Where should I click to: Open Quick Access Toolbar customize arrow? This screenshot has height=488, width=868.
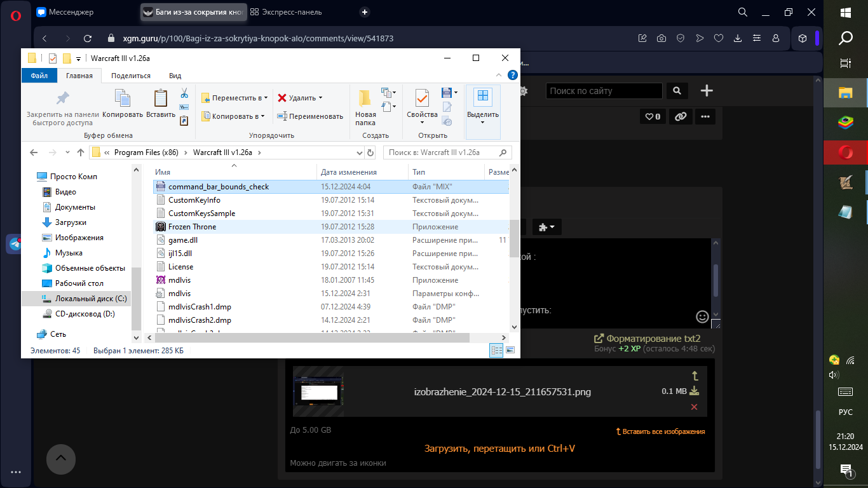78,58
